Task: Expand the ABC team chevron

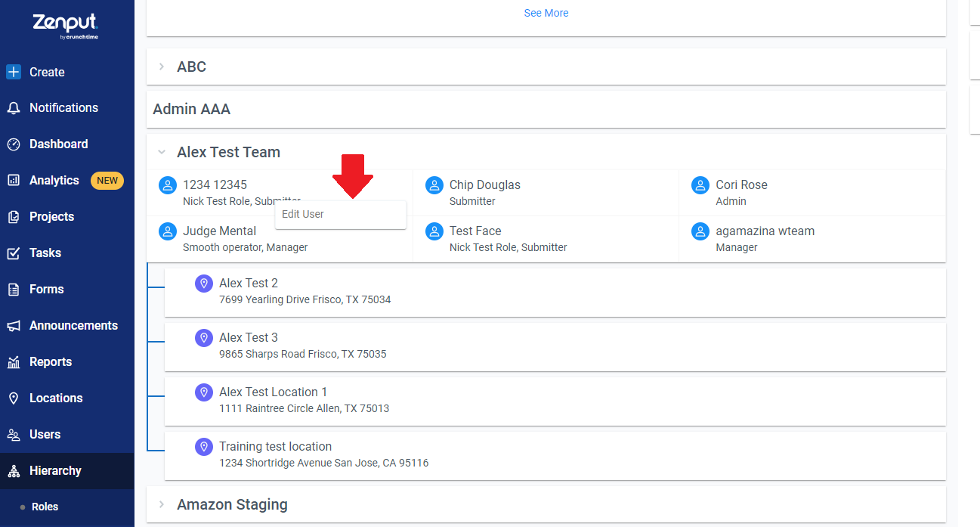Action: pos(162,67)
